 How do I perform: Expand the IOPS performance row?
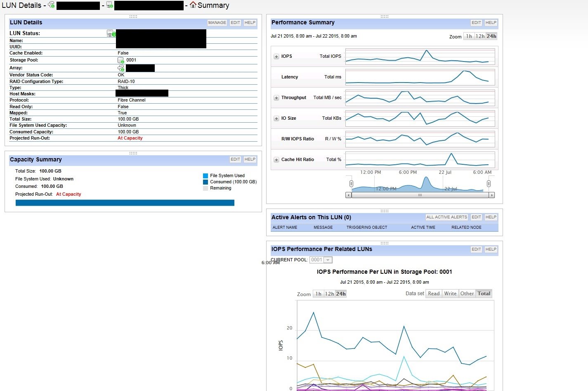[276, 57]
